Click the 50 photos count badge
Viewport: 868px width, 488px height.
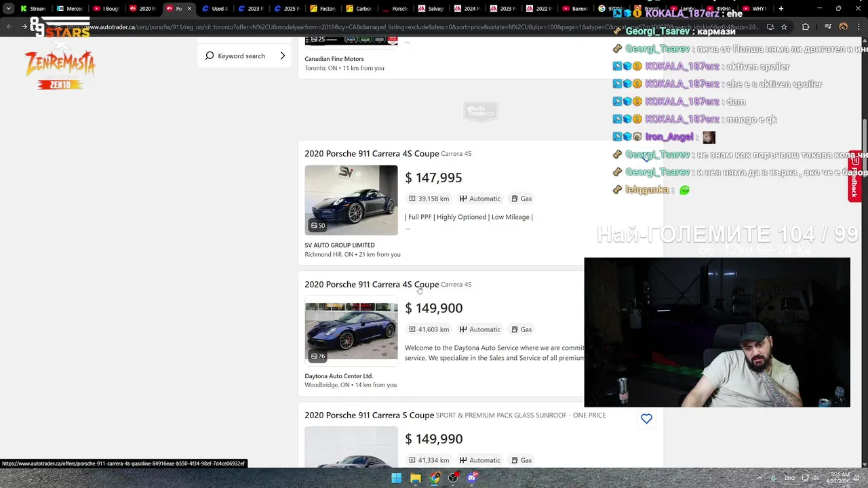pyautogui.click(x=318, y=225)
